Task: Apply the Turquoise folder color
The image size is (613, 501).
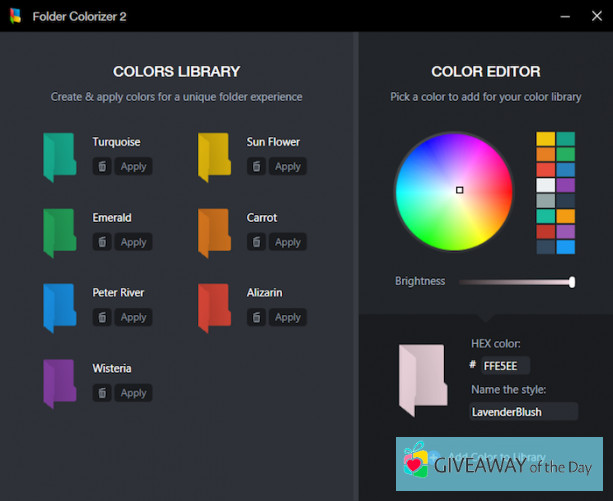Action: point(133,167)
